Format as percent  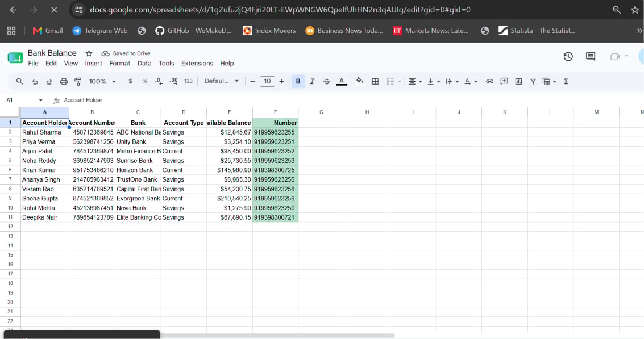click(x=144, y=81)
